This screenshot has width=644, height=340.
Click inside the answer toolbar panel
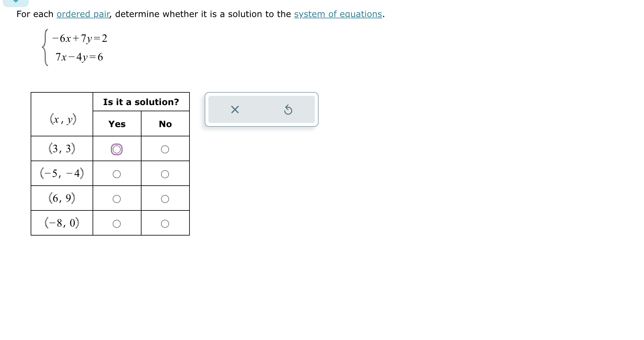(262, 109)
